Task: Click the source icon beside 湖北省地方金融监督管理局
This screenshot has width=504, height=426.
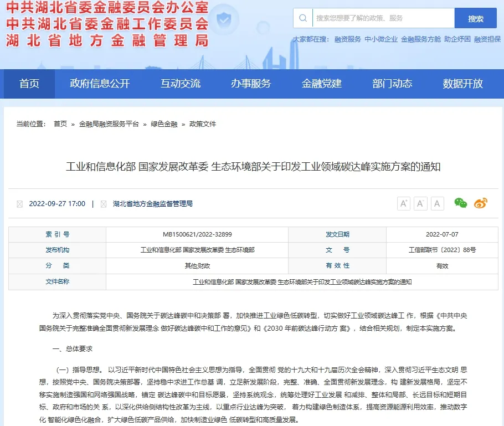Action: tap(104, 204)
